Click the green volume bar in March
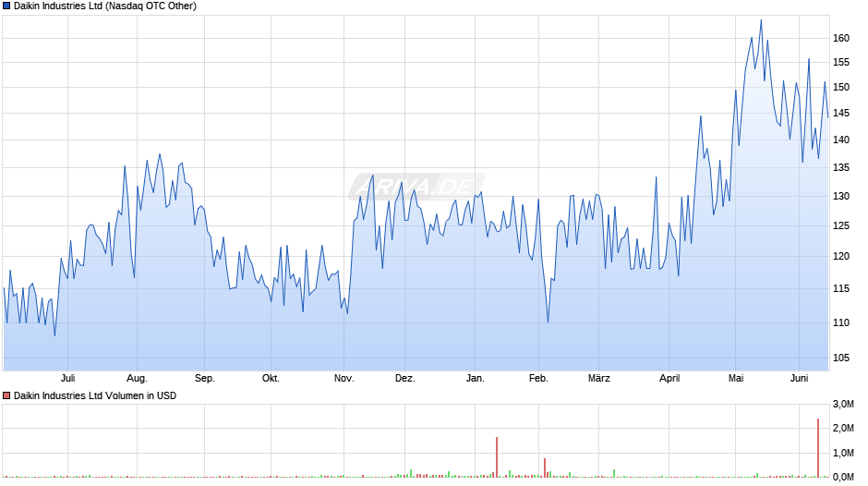The width and height of the screenshot is (868, 486). pyautogui.click(x=614, y=474)
